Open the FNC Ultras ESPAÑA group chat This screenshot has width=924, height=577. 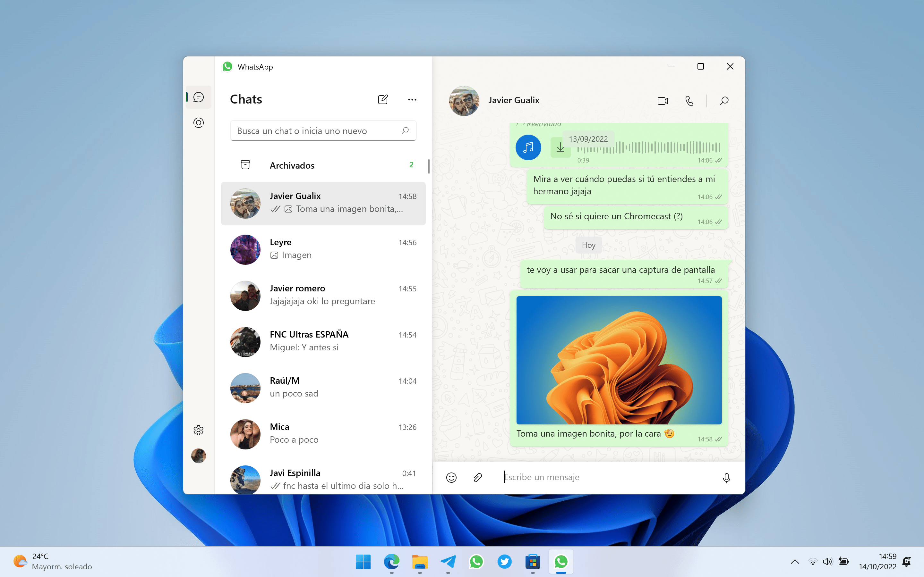(x=323, y=341)
